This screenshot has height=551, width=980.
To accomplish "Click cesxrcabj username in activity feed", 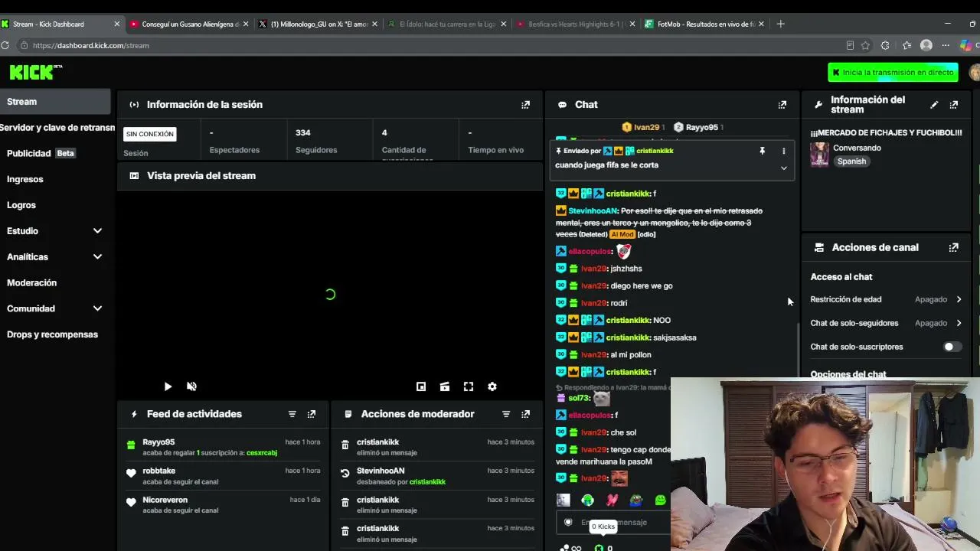I will click(262, 453).
